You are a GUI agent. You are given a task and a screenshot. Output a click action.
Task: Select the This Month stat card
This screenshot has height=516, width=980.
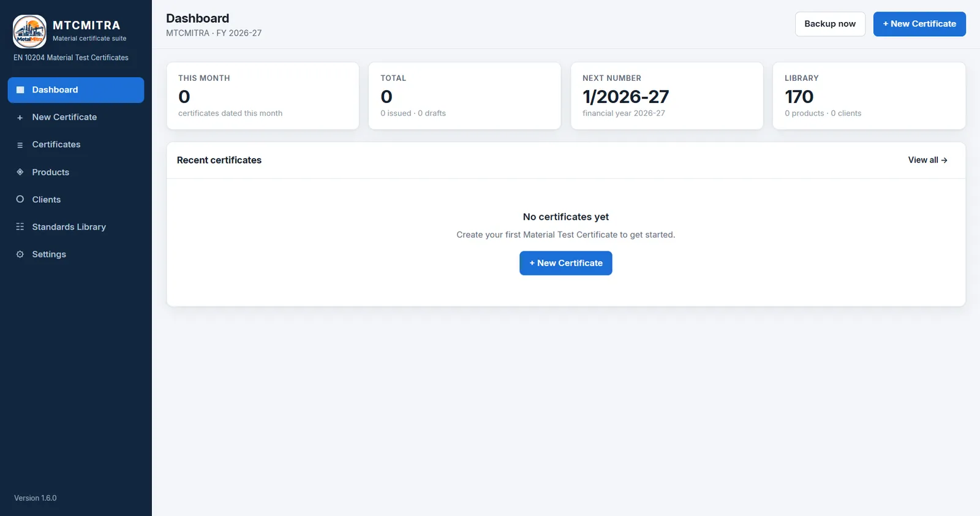pos(263,96)
